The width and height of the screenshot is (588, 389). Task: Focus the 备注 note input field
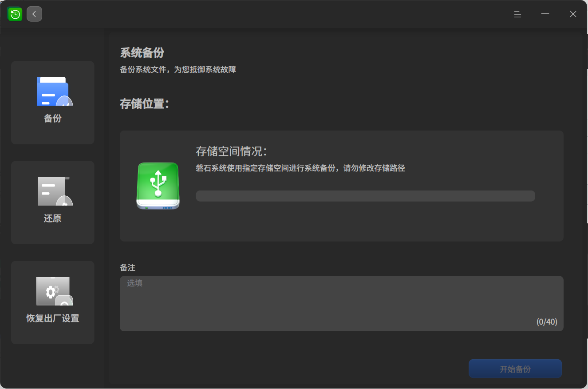click(342, 304)
